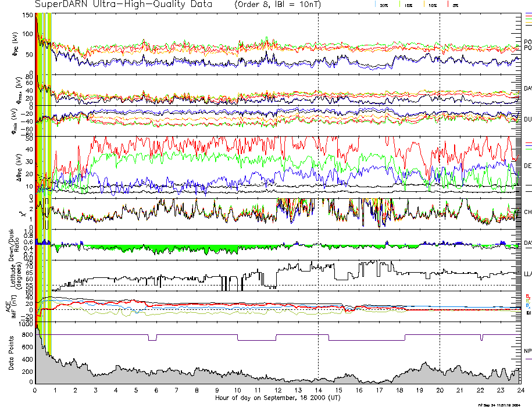The image size is (532, 407).
Task: Click the 150 value on top y-axis
Action: pyautogui.click(x=27, y=15)
